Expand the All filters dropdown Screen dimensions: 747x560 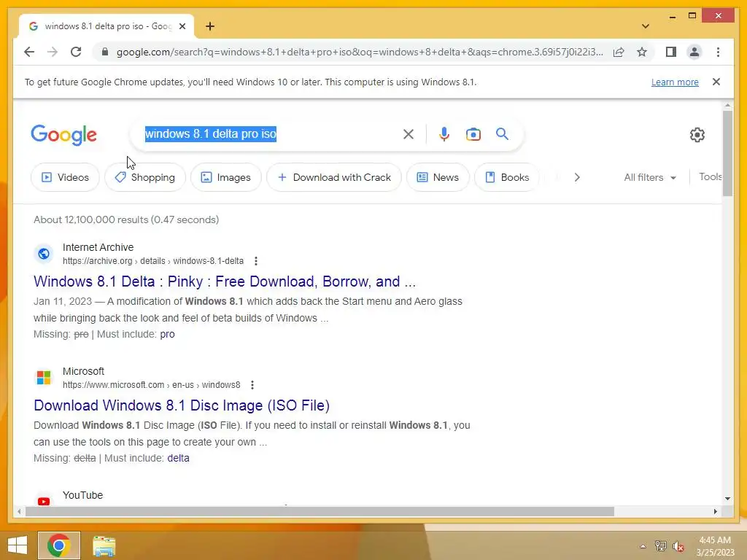pos(650,177)
